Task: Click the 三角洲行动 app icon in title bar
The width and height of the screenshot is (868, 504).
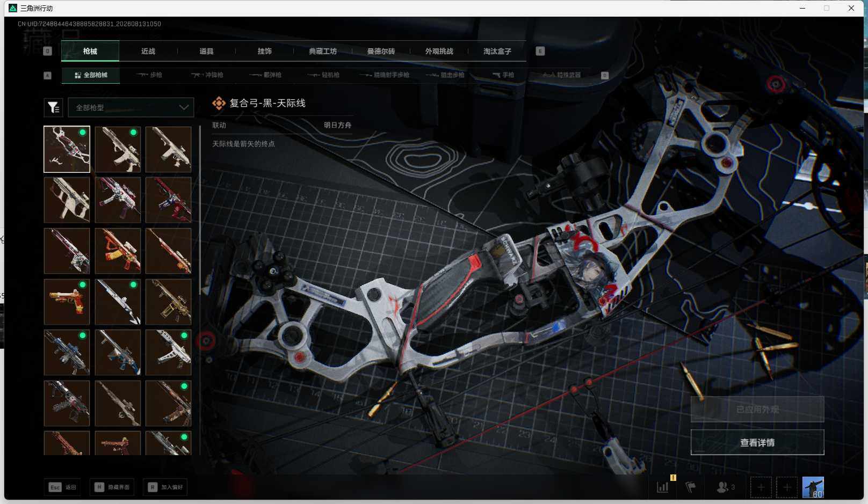Action: click(x=13, y=8)
